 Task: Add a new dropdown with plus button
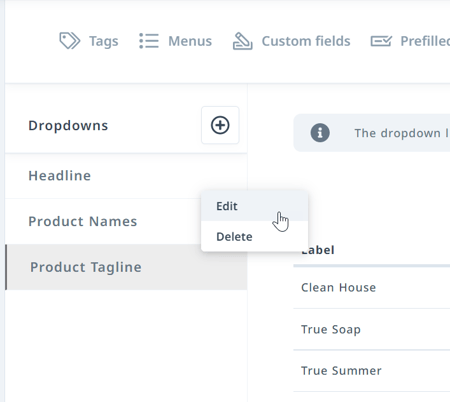pyautogui.click(x=220, y=125)
